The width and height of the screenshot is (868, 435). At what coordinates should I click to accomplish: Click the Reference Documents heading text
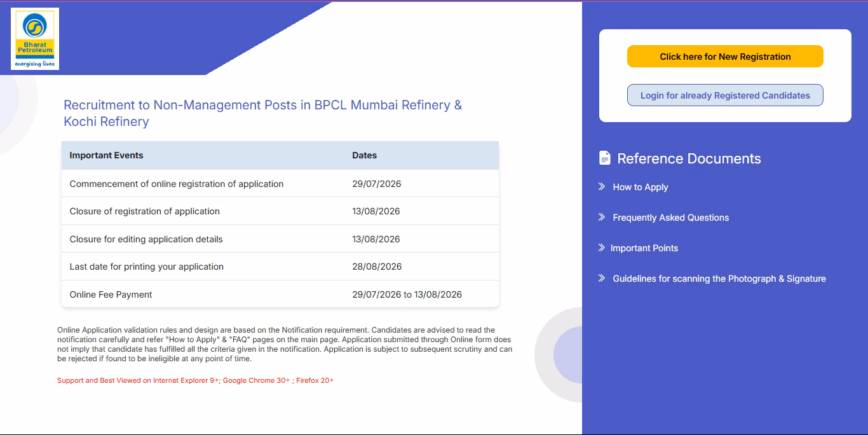click(x=689, y=158)
